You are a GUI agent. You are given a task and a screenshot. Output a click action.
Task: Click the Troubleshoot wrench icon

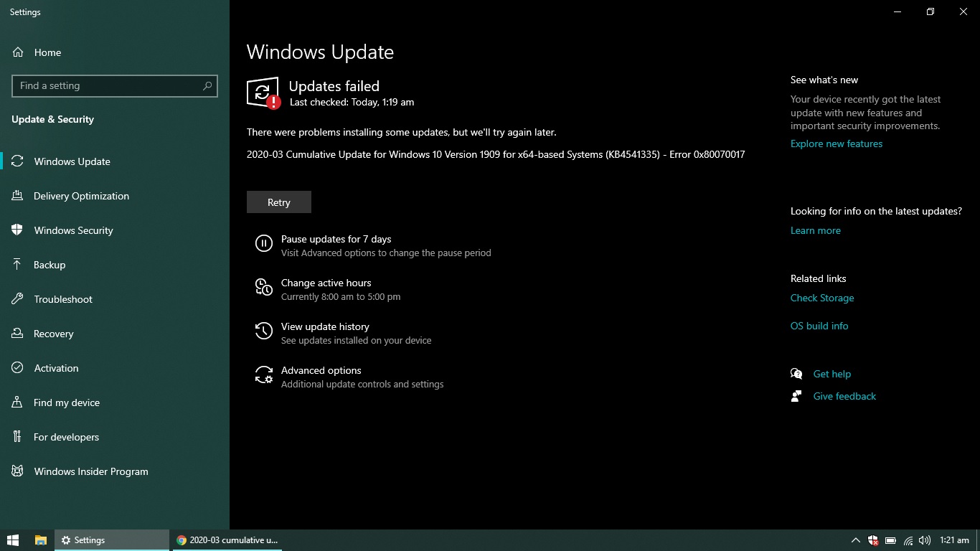17,299
